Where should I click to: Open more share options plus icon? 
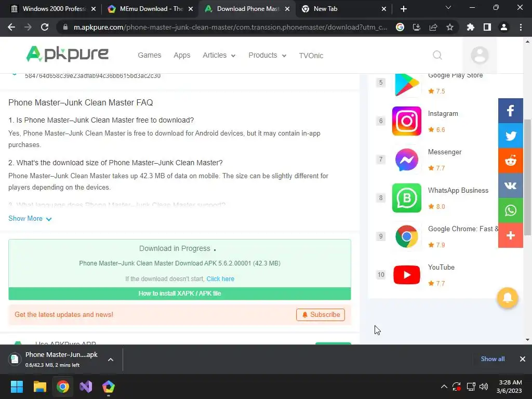pyautogui.click(x=510, y=235)
